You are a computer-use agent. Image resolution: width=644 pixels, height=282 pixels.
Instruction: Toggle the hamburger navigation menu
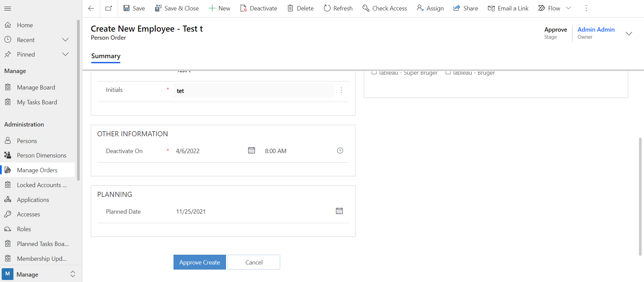point(8,8)
